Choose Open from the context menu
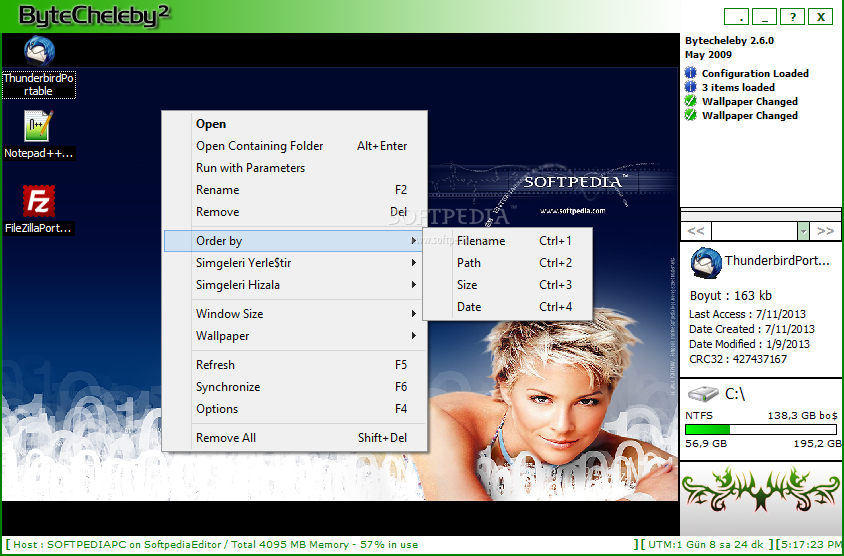 (x=294, y=124)
